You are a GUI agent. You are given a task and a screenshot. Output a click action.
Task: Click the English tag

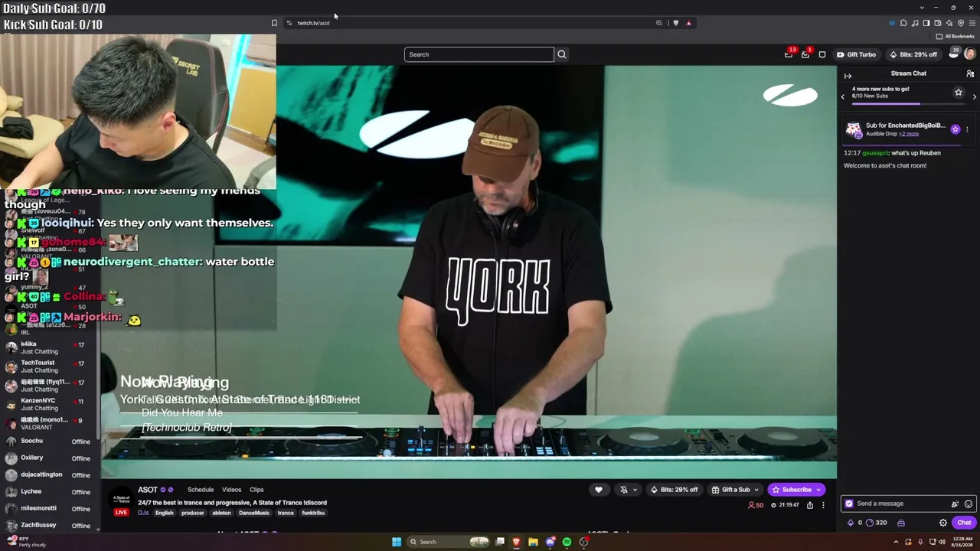click(x=165, y=513)
